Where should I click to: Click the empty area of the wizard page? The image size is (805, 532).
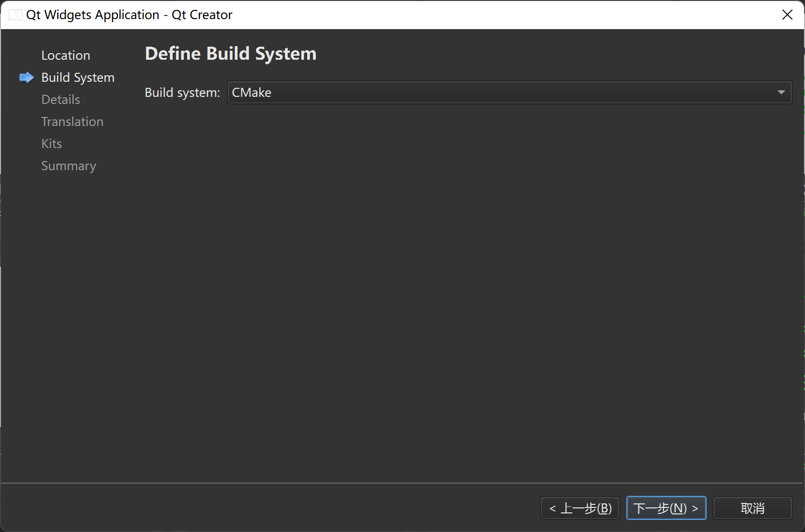(x=467, y=291)
